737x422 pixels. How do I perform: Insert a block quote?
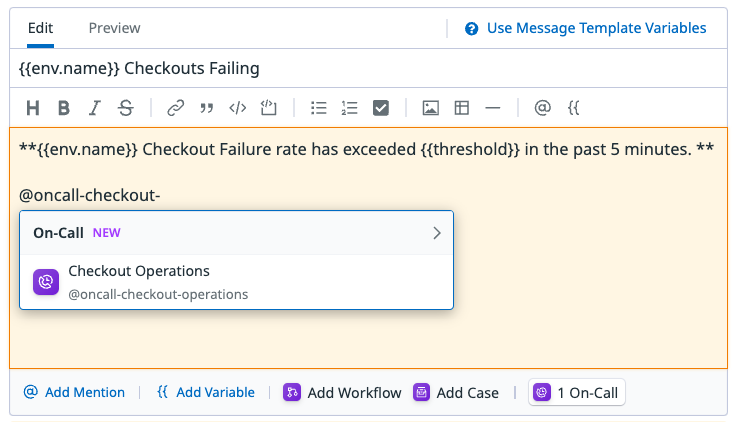click(207, 108)
